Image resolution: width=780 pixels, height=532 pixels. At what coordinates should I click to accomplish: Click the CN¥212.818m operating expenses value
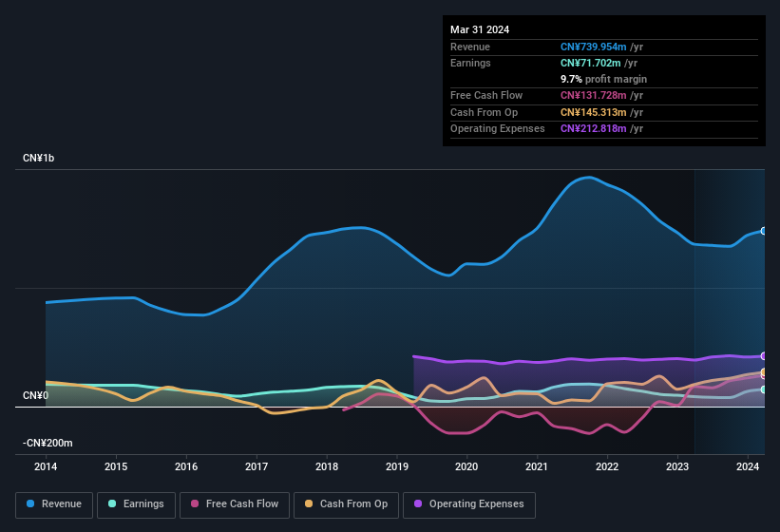point(594,129)
